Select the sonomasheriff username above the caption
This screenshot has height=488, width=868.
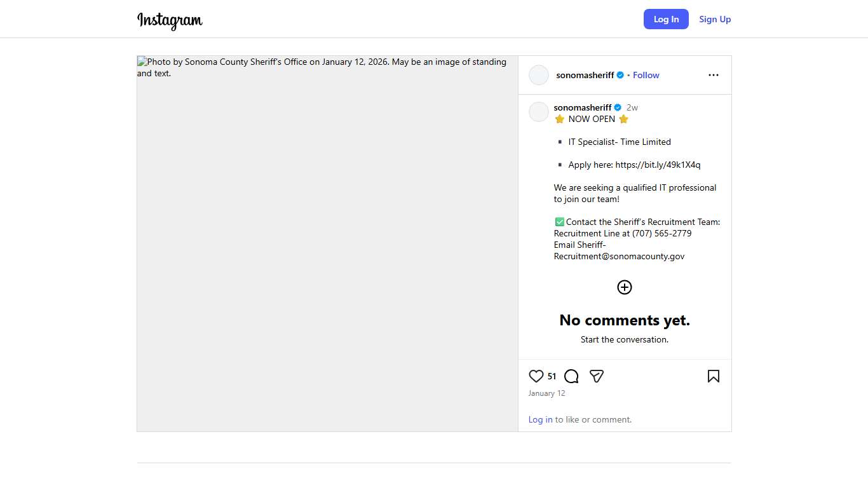pos(582,107)
